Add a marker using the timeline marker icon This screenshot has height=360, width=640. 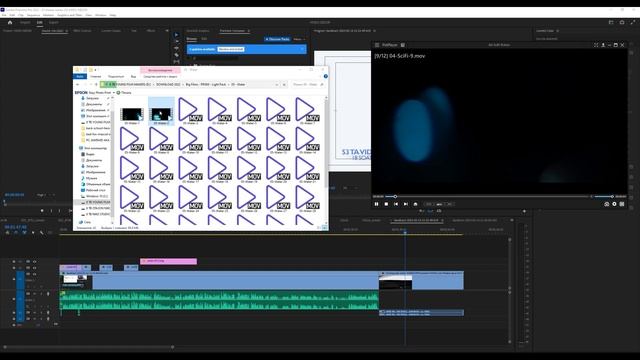tap(33, 233)
